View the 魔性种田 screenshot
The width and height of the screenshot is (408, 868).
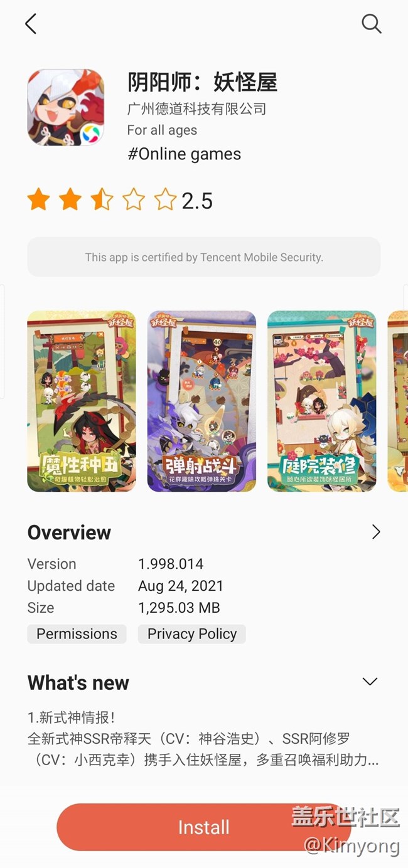pyautogui.click(x=82, y=401)
